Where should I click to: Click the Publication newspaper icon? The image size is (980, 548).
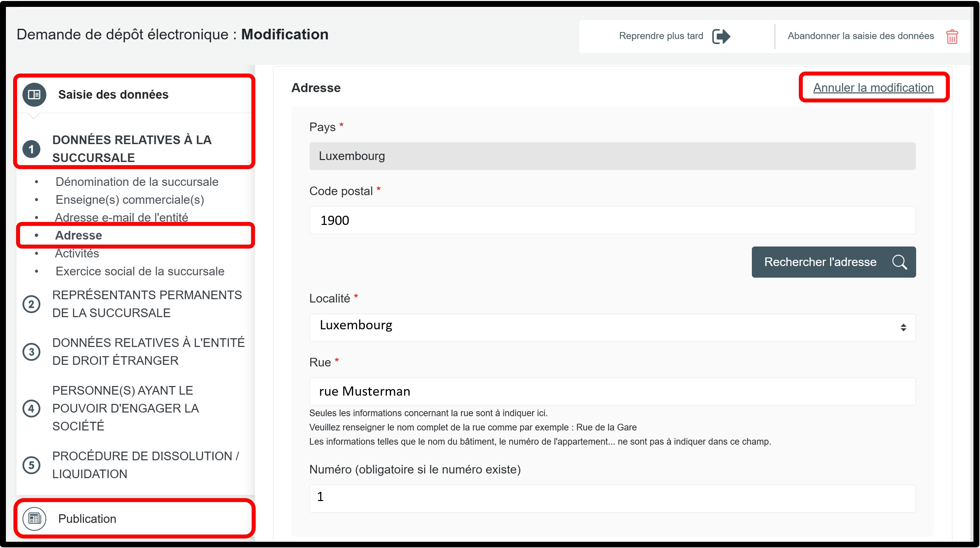[34, 518]
